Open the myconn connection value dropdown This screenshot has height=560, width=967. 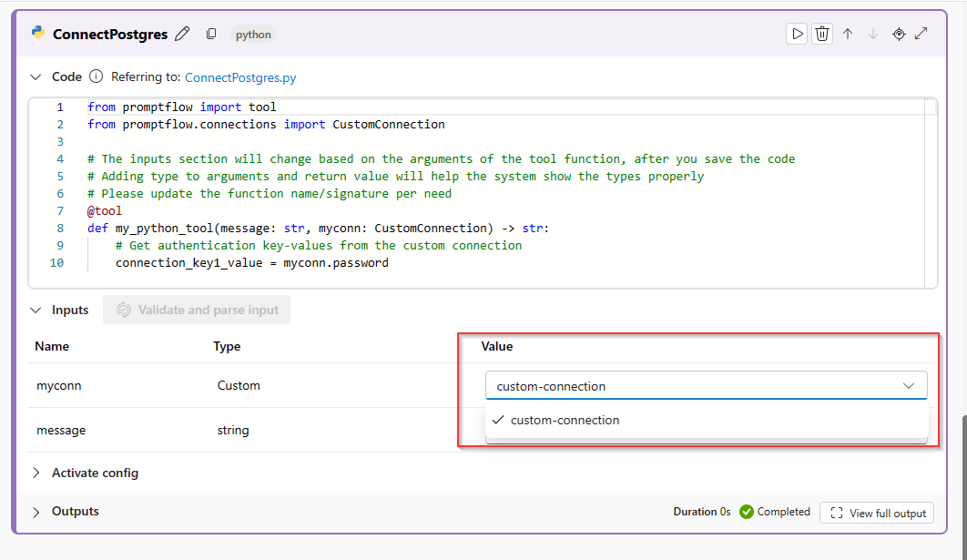707,386
